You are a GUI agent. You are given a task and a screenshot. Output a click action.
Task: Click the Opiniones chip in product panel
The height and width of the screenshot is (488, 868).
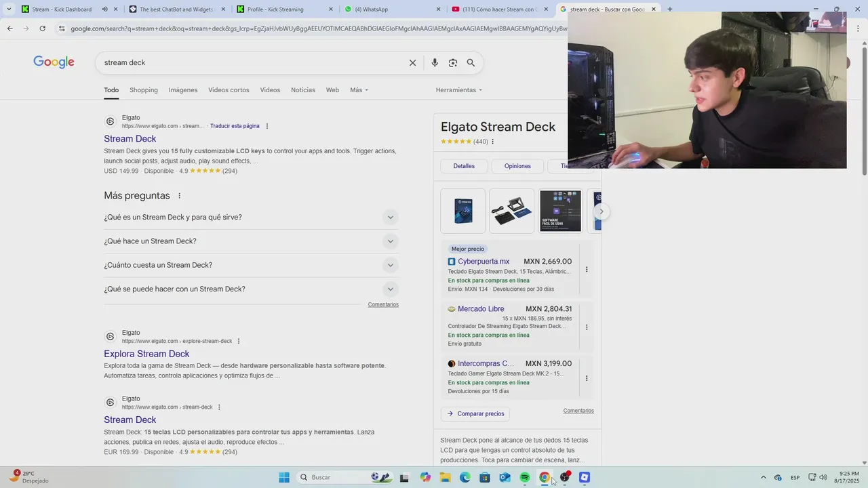click(x=517, y=166)
